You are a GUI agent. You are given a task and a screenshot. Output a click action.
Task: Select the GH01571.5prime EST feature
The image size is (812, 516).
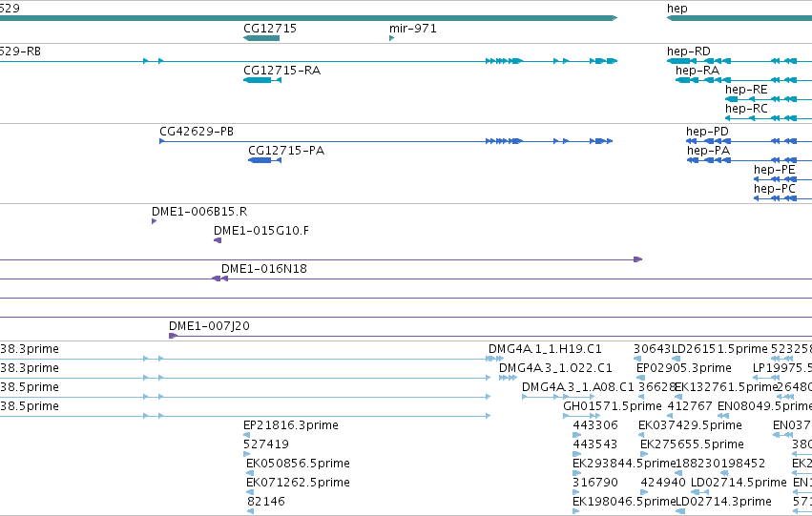coord(581,416)
